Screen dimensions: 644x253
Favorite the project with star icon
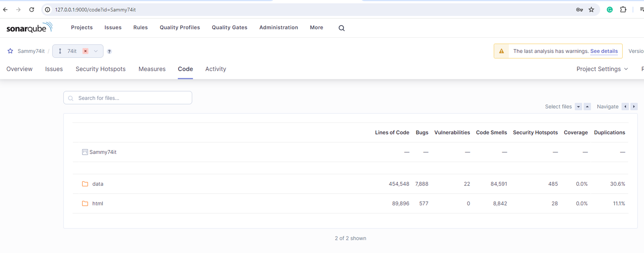(x=10, y=51)
